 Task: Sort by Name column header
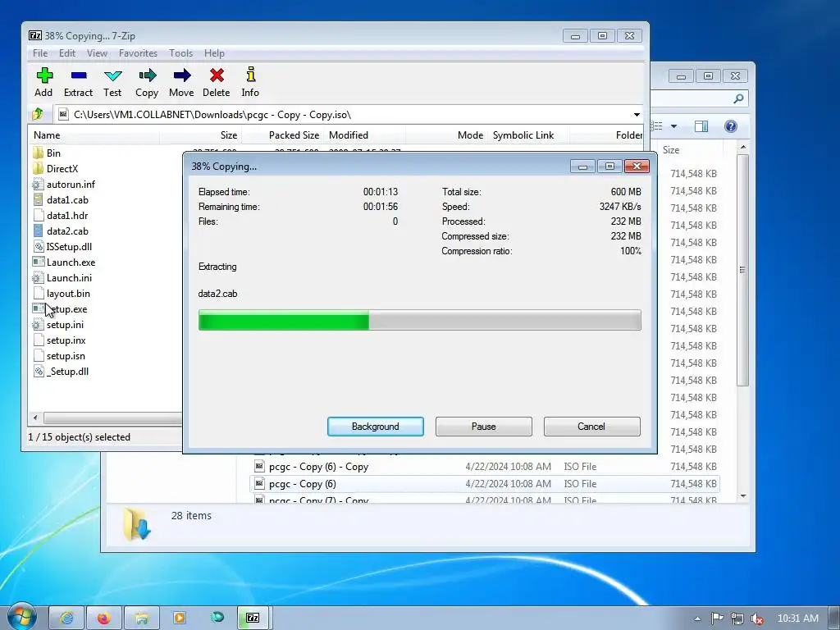(x=94, y=135)
